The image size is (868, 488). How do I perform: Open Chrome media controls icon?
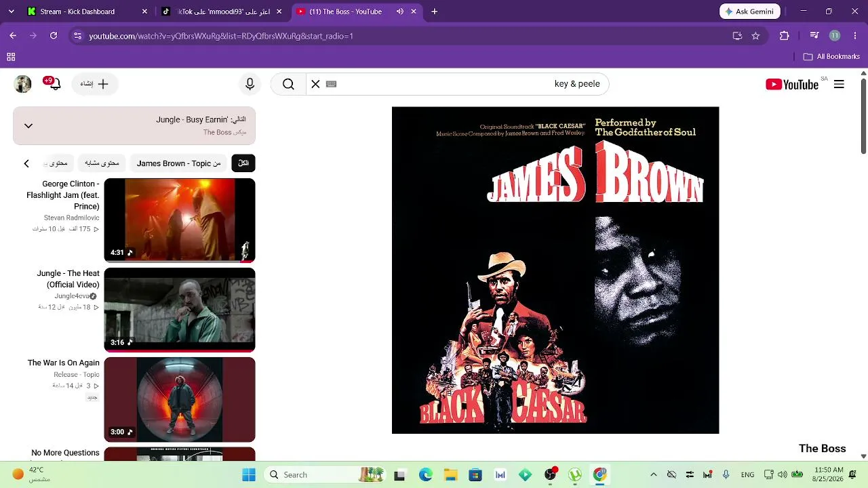[814, 36]
